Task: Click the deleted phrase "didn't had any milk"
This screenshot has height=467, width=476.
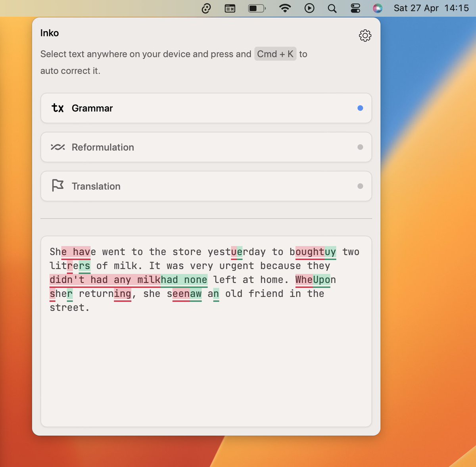Action: click(105, 280)
